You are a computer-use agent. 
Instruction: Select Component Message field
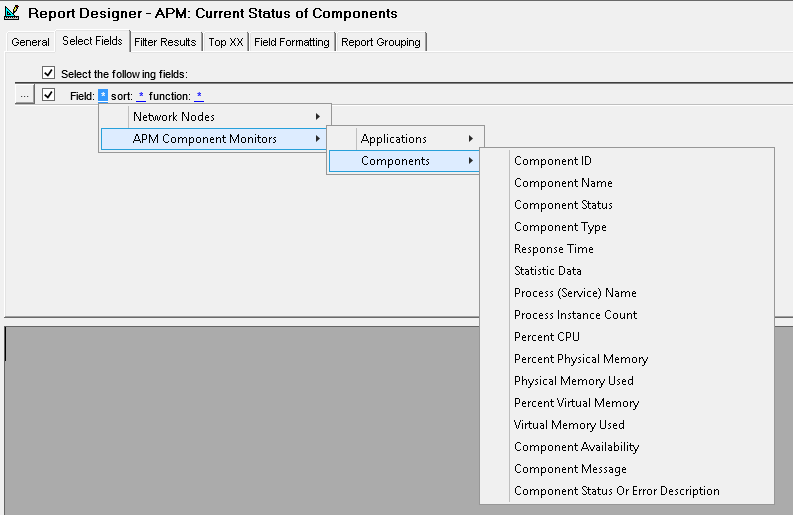pyautogui.click(x=627, y=469)
